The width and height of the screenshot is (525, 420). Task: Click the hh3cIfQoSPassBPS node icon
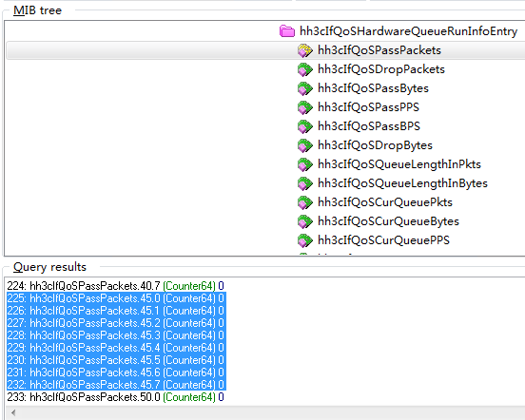click(305, 126)
